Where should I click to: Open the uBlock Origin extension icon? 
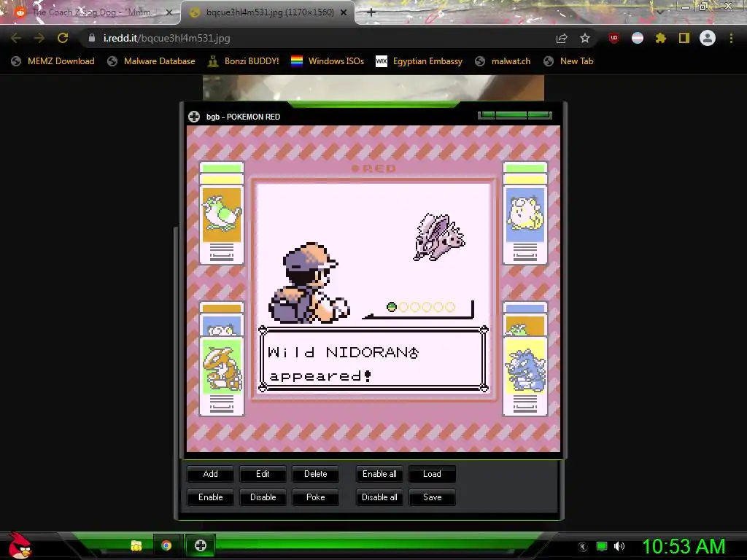[x=614, y=38]
